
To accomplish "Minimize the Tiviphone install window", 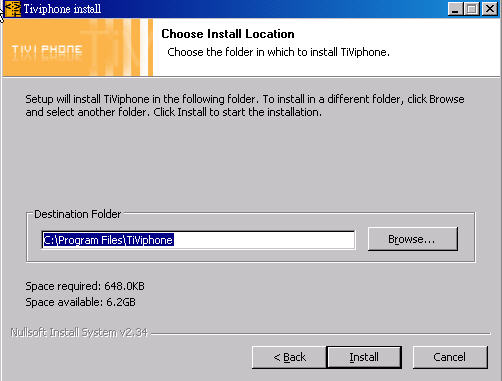I will [455, 9].
